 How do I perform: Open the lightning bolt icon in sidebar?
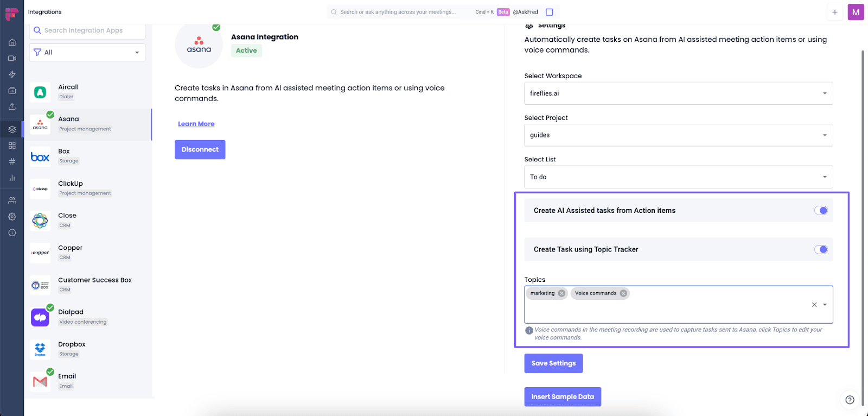tap(12, 74)
